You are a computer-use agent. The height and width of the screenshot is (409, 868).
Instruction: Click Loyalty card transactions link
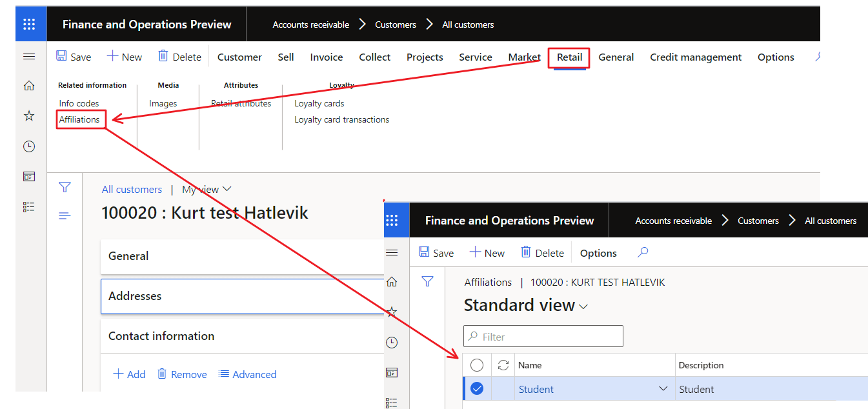(x=341, y=119)
